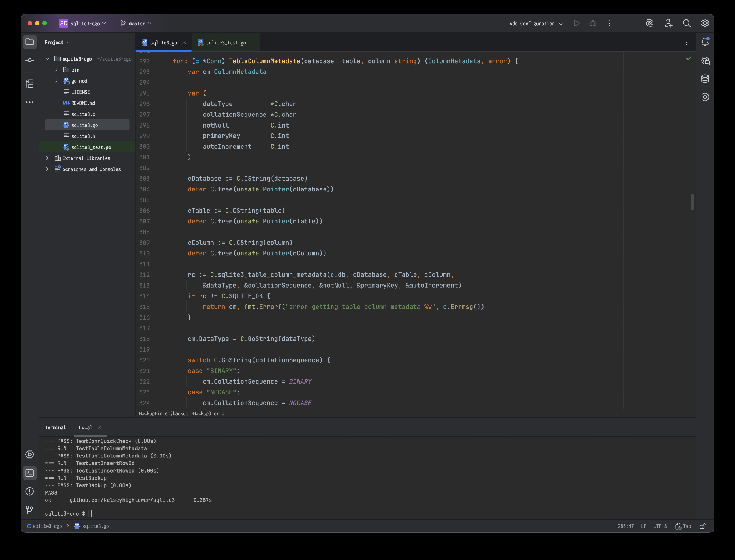Viewport: 735px width, 560px height.
Task: Expand the bin folder
Action: pyautogui.click(x=56, y=70)
